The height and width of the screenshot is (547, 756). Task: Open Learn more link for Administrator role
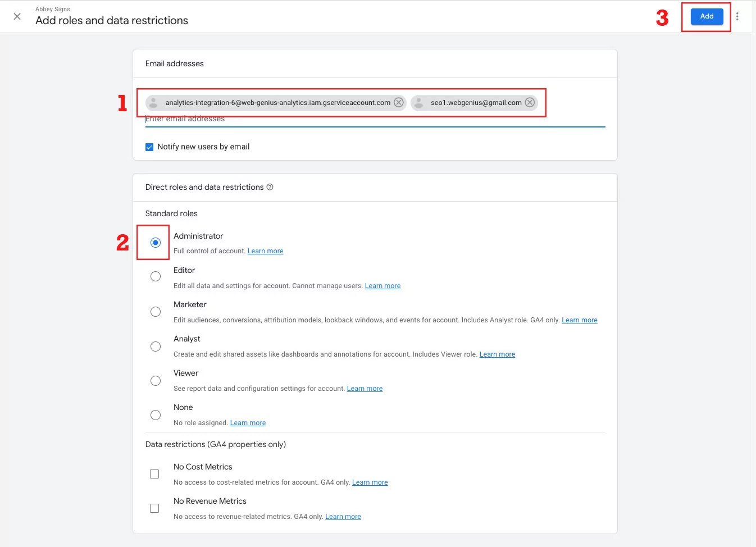(265, 251)
